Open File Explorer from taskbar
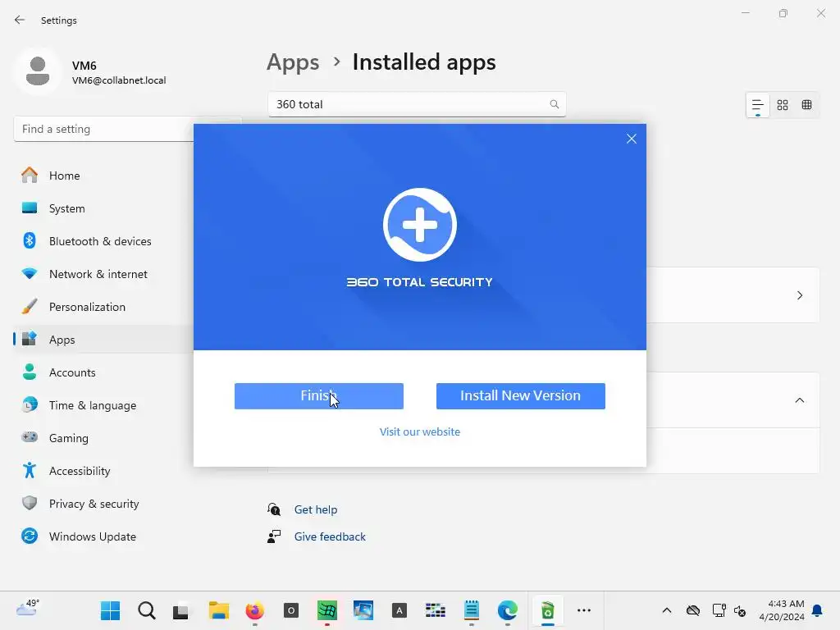This screenshot has width=840, height=630. click(x=218, y=610)
